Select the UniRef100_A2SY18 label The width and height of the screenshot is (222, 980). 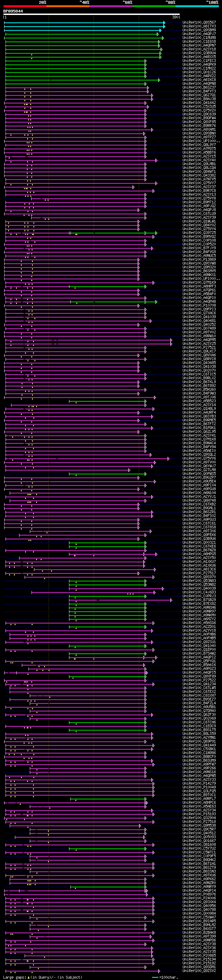point(199,49)
